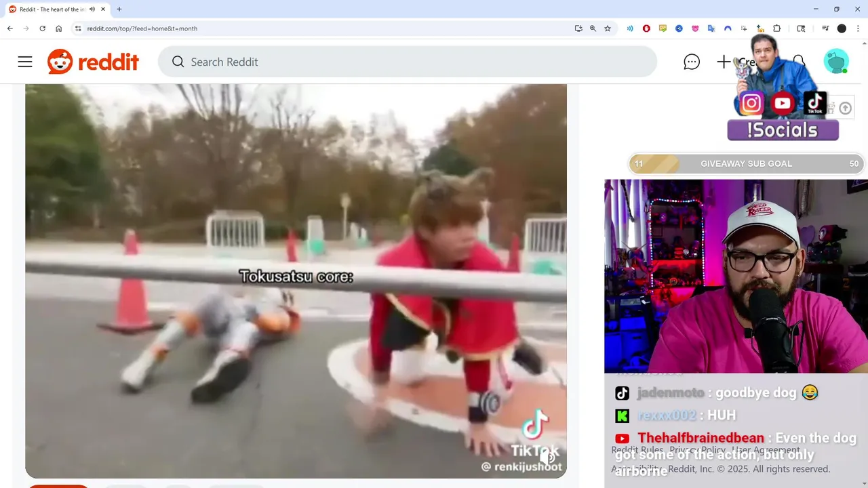Reload the current Reddit page
This screenshot has width=868, height=488.
[42, 28]
